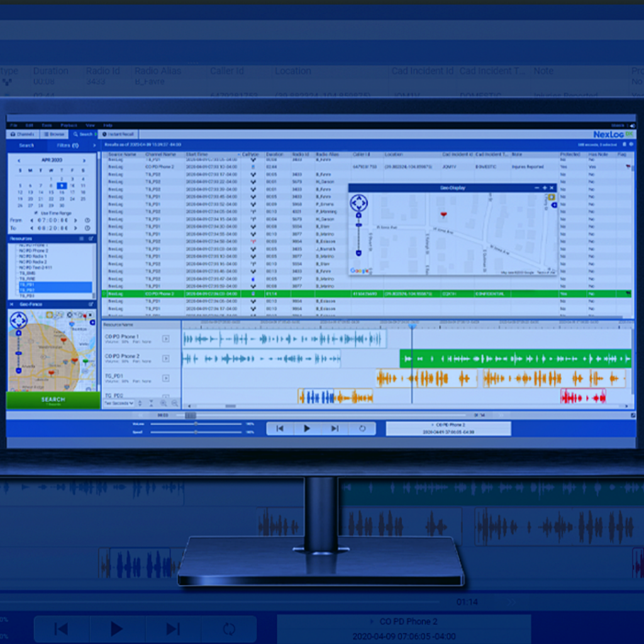This screenshot has width=644, height=644.
Task: Zoom out the timeline magnifier
Action: pyautogui.click(x=175, y=404)
